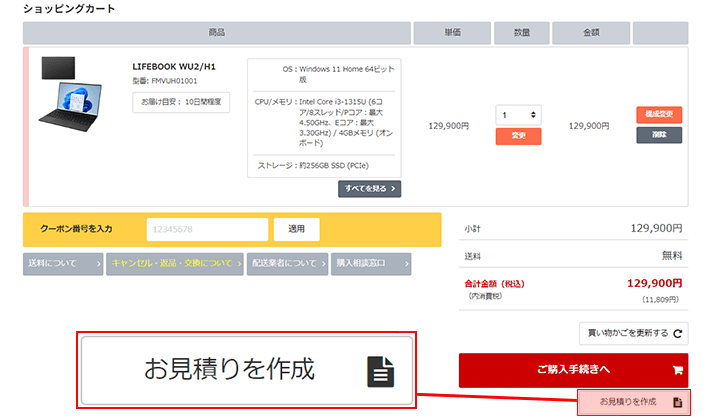The image size is (717, 419).
Task: Click the OS : Windows 11 Home spec row
Action: pos(324,74)
